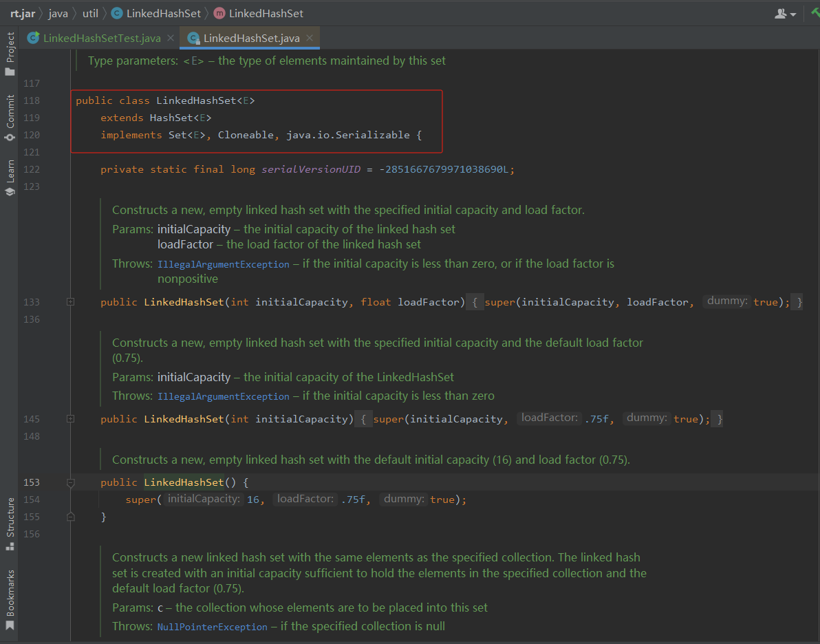Open the Commit tool window
The height and width of the screenshot is (644, 820).
[10, 118]
